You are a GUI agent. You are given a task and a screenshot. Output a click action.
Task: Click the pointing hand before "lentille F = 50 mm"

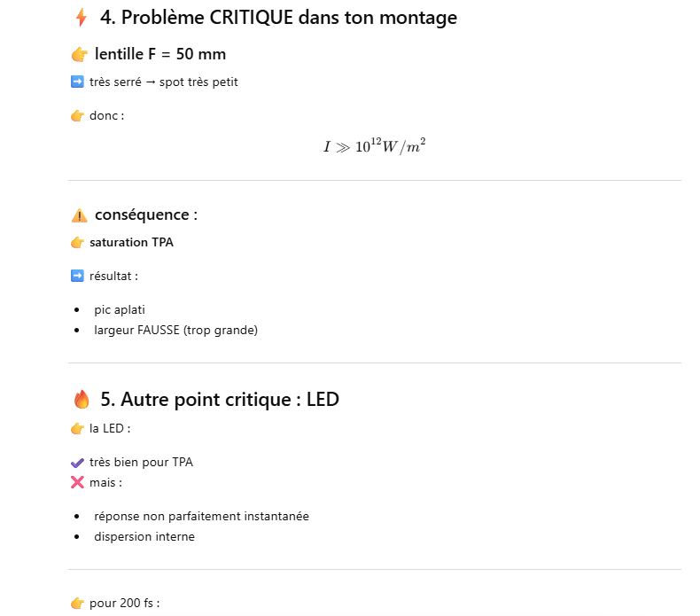pyautogui.click(x=80, y=55)
